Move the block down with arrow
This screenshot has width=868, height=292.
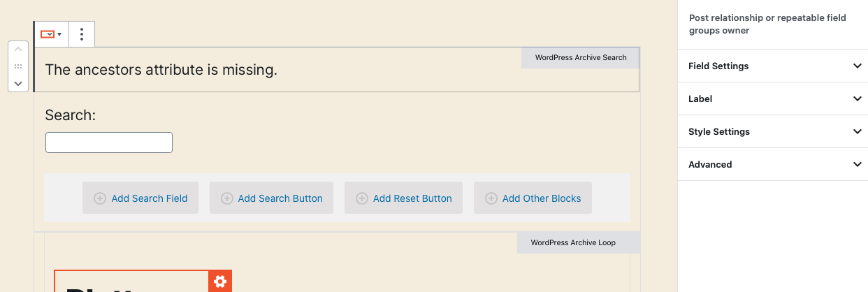click(x=18, y=82)
